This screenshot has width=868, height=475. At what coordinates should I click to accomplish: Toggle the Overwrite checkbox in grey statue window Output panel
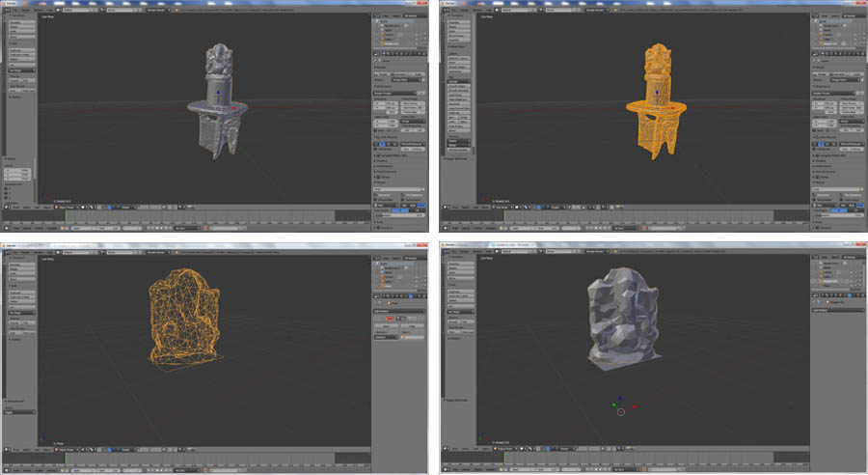click(375, 195)
